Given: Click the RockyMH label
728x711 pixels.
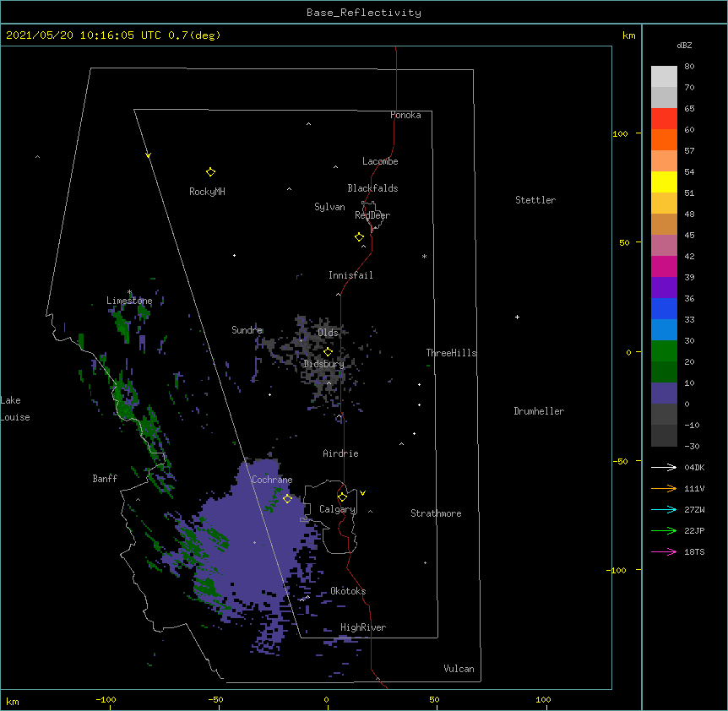Looking at the screenshot, I should pyautogui.click(x=207, y=192).
